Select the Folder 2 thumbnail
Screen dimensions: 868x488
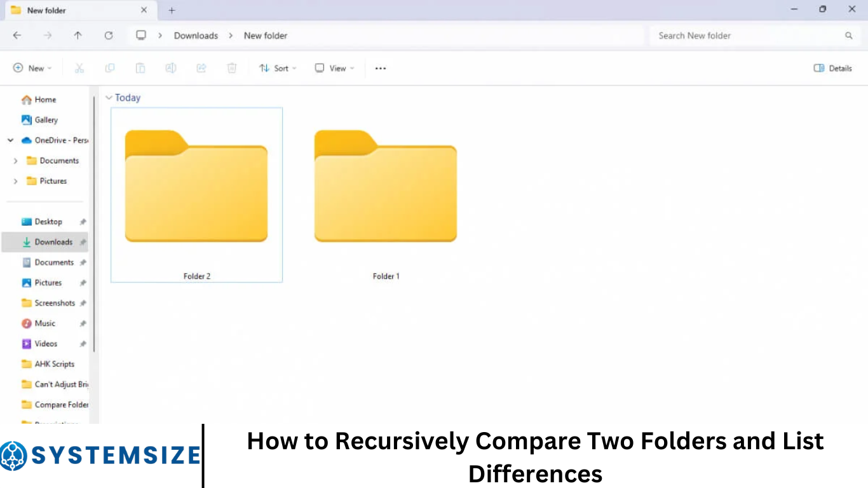[x=196, y=186]
